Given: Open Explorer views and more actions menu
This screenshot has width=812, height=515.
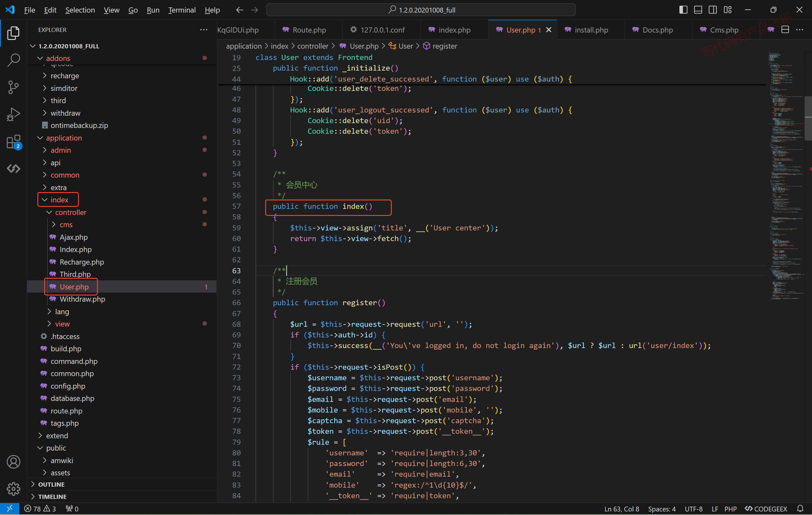Looking at the screenshot, I should pos(204,30).
